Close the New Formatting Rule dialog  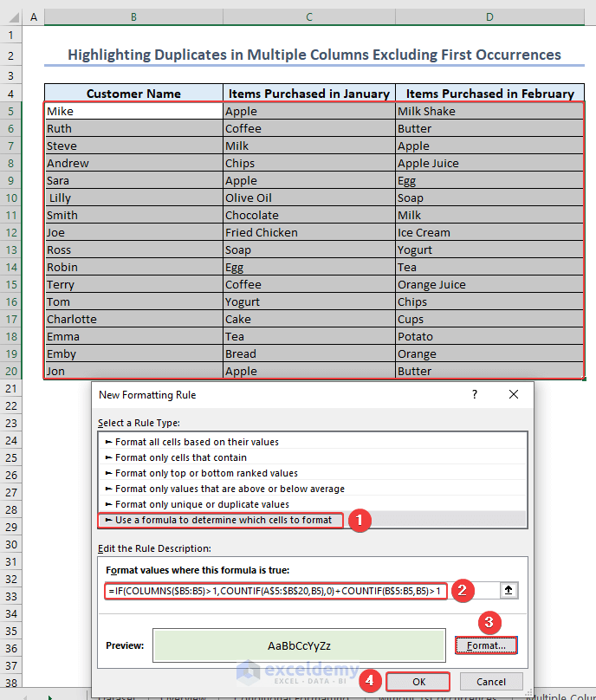[514, 394]
